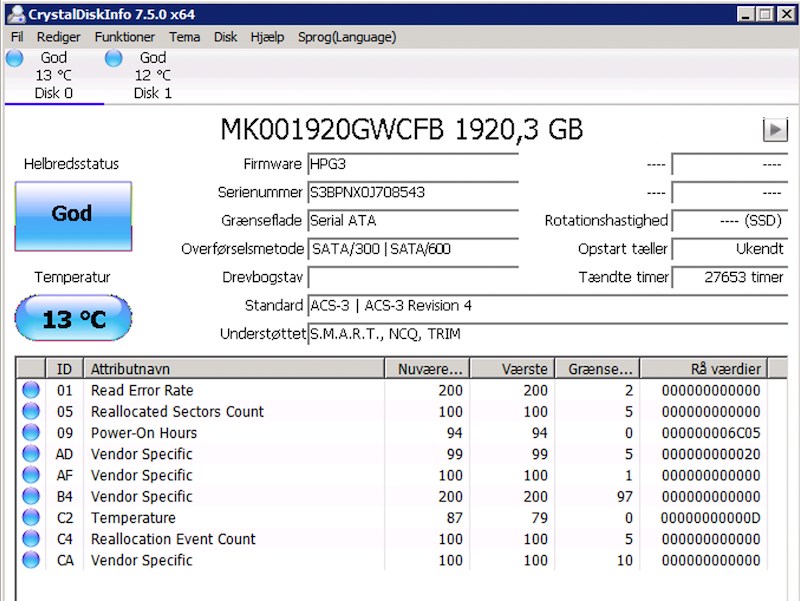
Task: Click status orb beside Temperature attribute
Action: (31, 517)
